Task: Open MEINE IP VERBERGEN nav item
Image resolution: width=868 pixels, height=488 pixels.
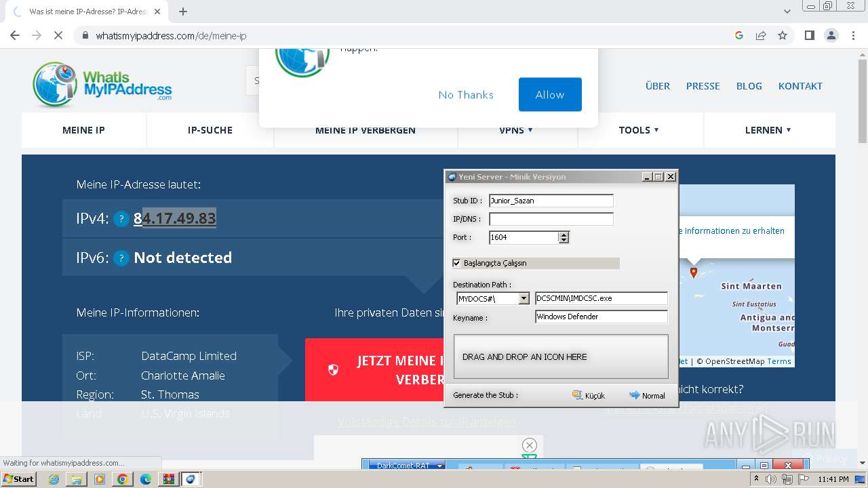Action: 366,130
